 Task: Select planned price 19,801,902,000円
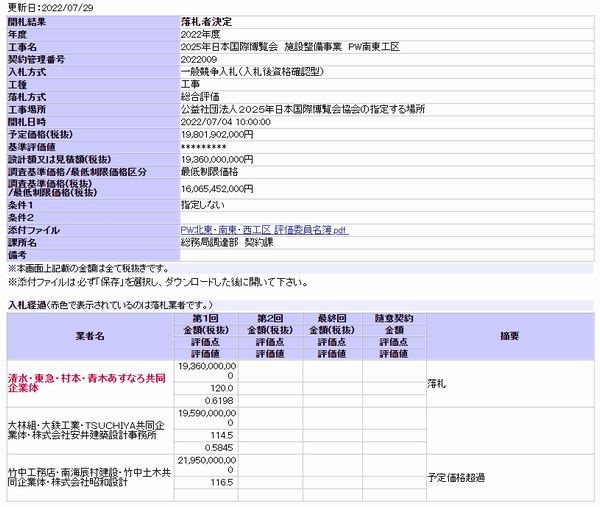[217, 135]
